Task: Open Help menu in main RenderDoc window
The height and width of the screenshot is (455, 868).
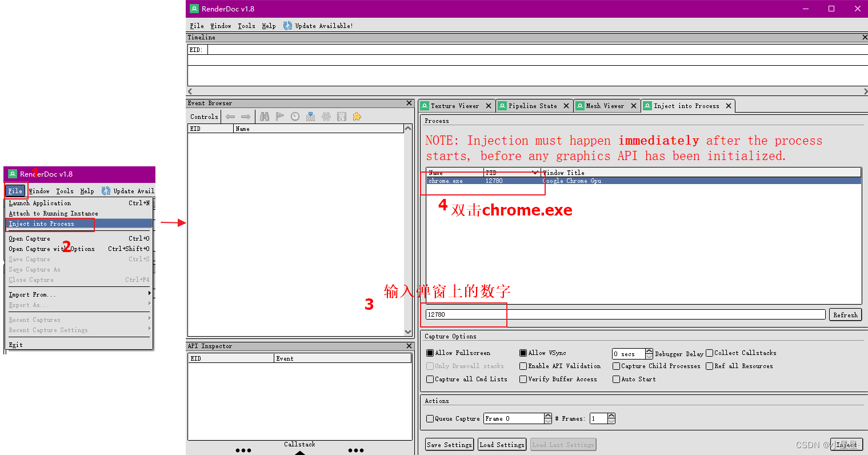Action: pos(269,26)
